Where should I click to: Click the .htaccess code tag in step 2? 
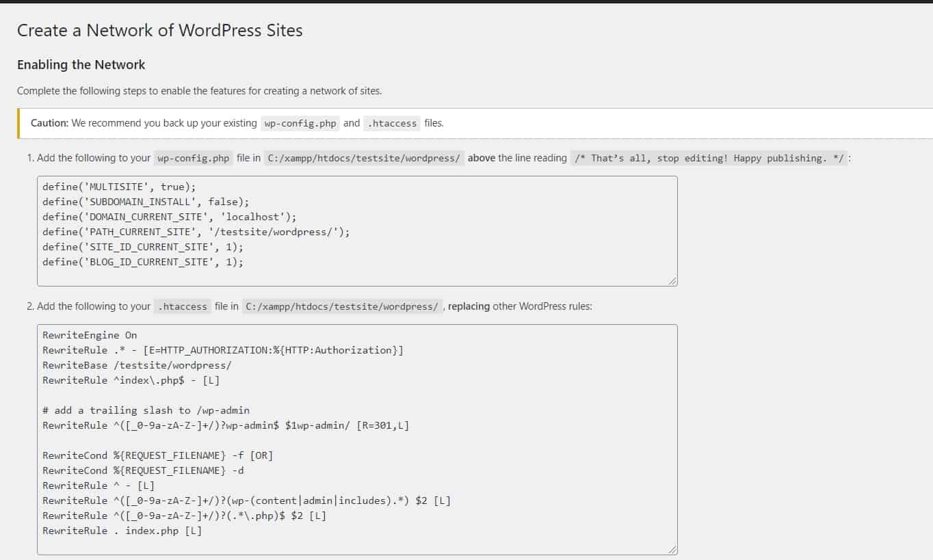[x=183, y=306]
